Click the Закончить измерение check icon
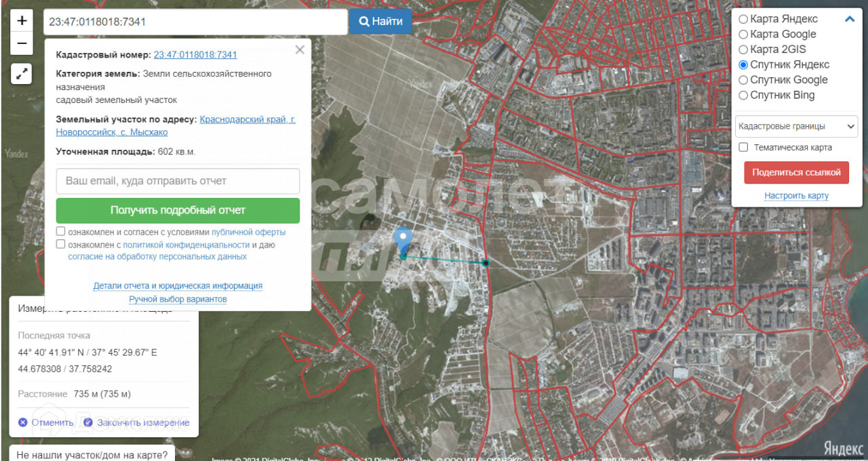 pos(87,422)
